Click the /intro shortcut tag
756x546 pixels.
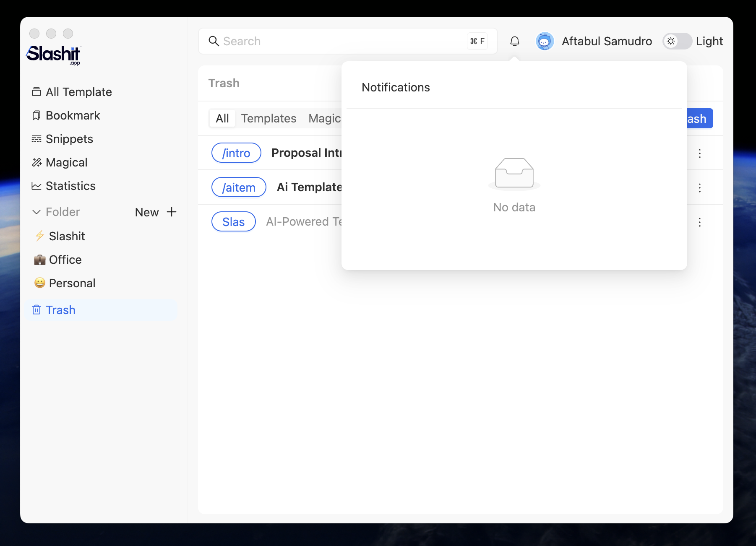pyautogui.click(x=236, y=153)
